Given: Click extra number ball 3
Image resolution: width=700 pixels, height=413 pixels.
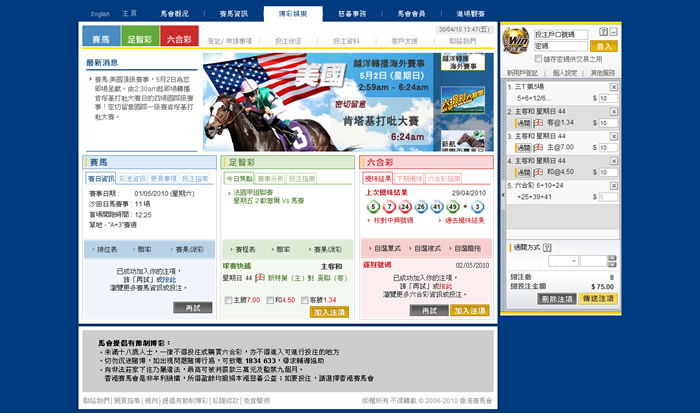Looking at the screenshot, I should click(x=477, y=207).
